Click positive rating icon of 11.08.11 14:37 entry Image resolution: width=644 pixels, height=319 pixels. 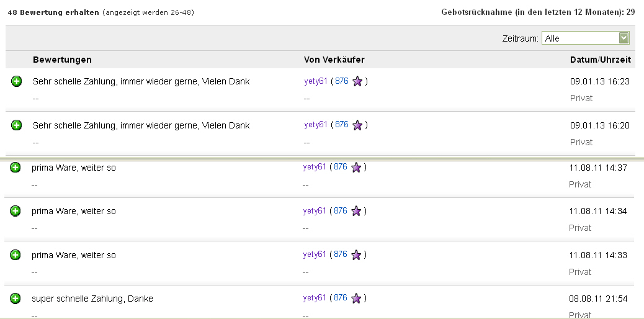[16, 168]
